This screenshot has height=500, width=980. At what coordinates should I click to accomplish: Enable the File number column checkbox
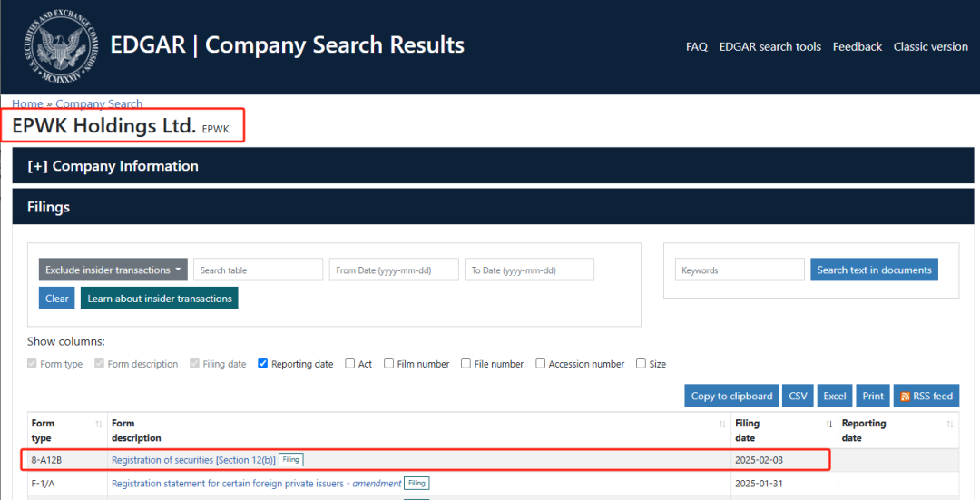tap(465, 363)
